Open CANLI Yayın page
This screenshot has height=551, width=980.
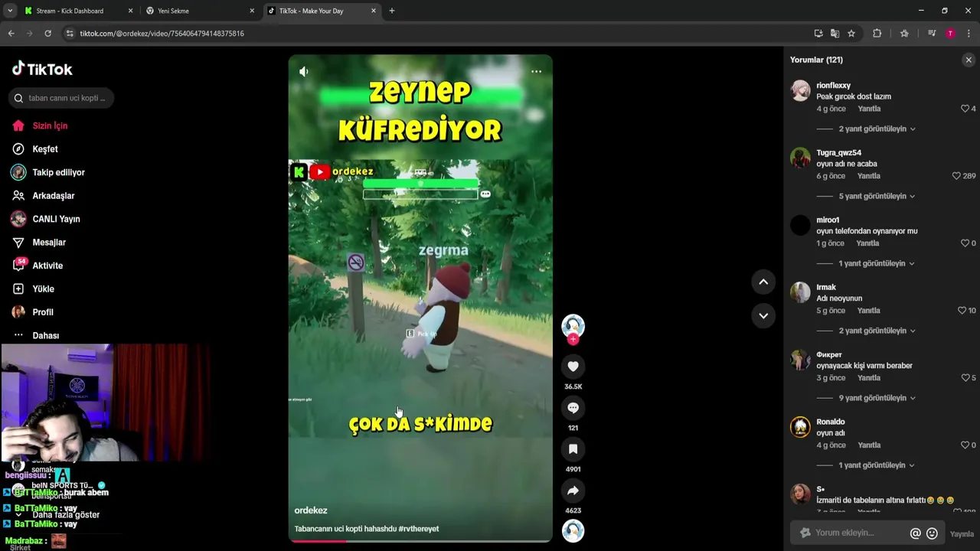click(56, 219)
